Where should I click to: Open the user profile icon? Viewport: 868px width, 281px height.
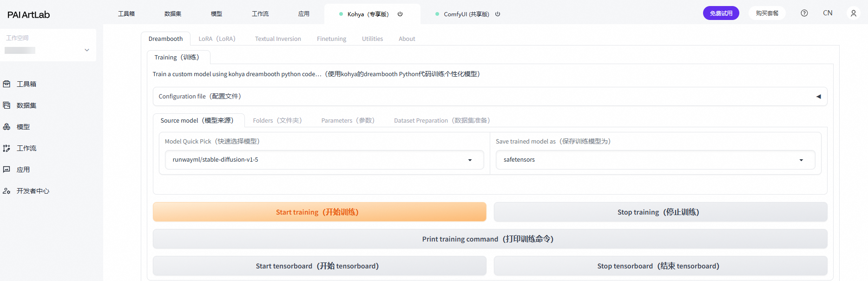point(854,13)
